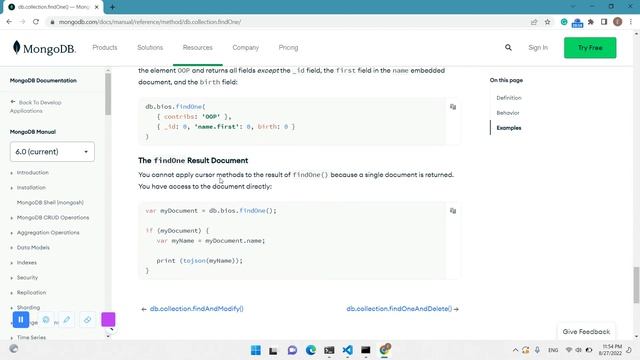This screenshot has height=360, width=640.
Task: Copy the db.bios.findOne projection code block
Action: 453,107
